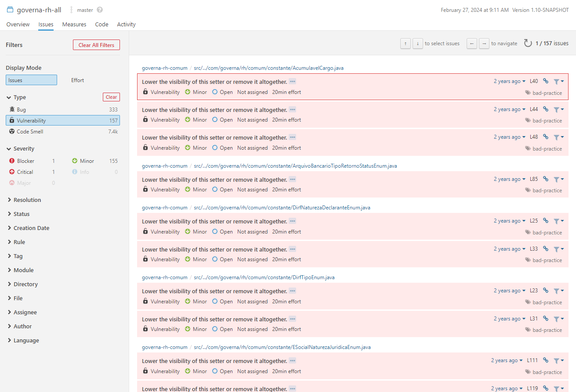
Task: Click Clear All Filters button
Action: point(96,45)
